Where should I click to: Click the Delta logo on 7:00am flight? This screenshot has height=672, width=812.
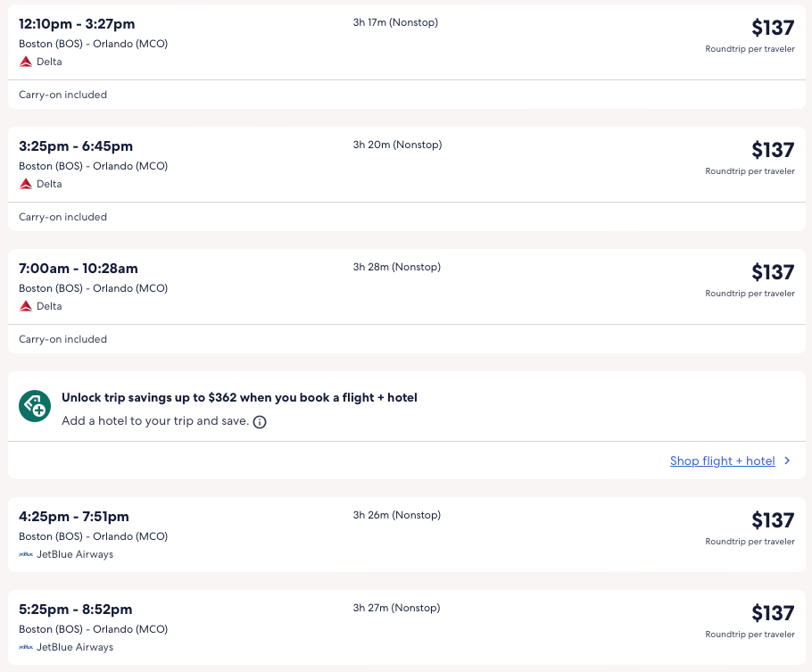(26, 306)
